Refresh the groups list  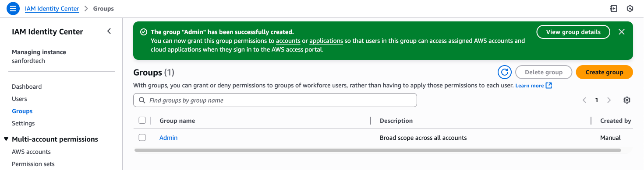click(505, 72)
